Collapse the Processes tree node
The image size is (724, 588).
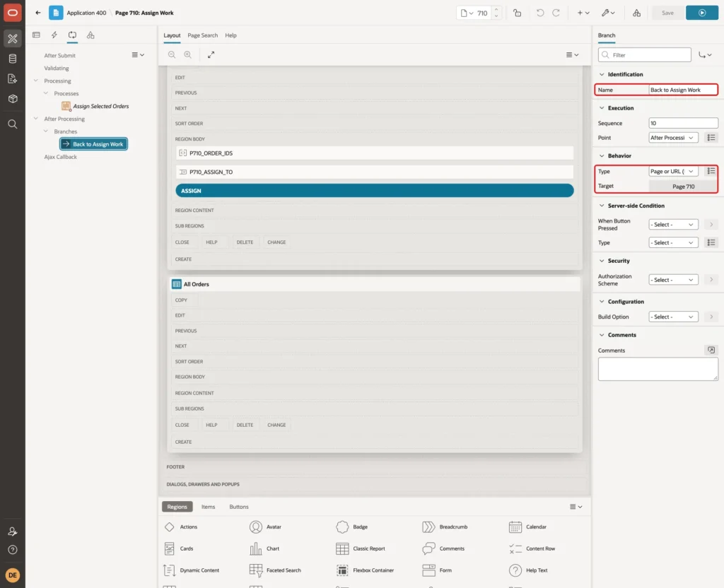coord(45,93)
